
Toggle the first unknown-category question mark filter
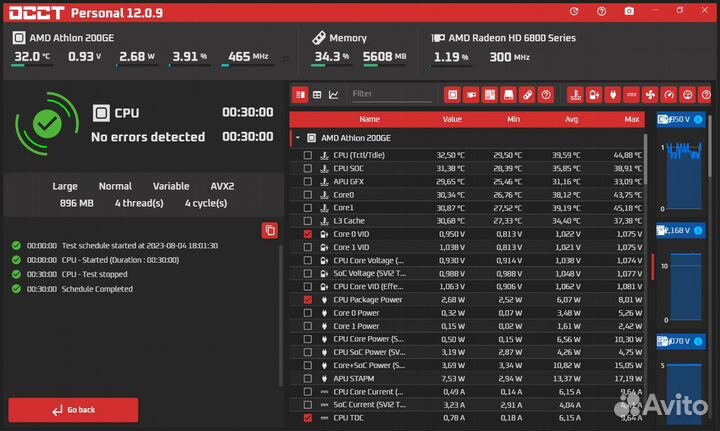(x=546, y=95)
